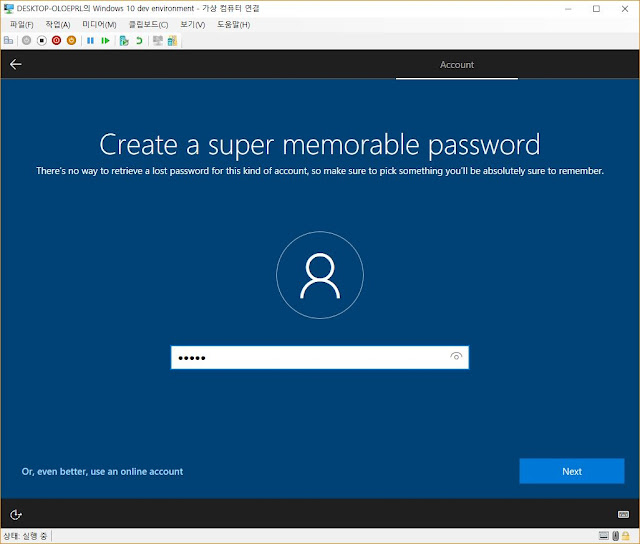Click the last toolbar icon on the right
640x544 pixels.
click(172, 40)
